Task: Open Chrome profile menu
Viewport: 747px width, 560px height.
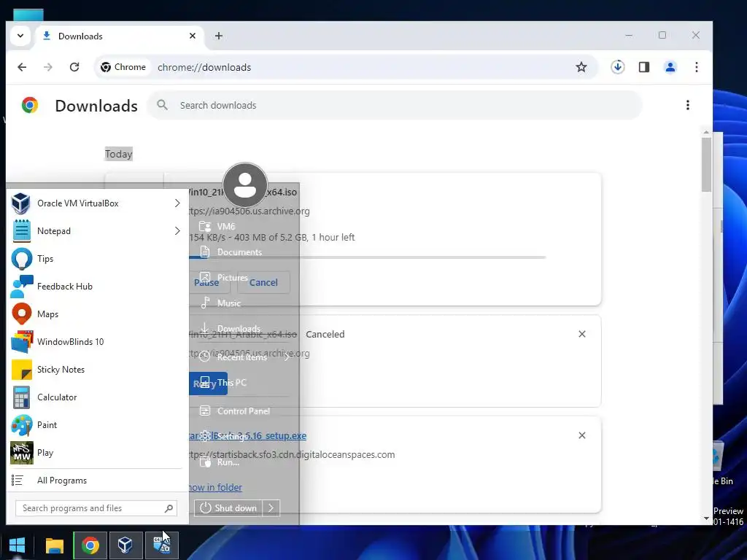Action: point(670,67)
